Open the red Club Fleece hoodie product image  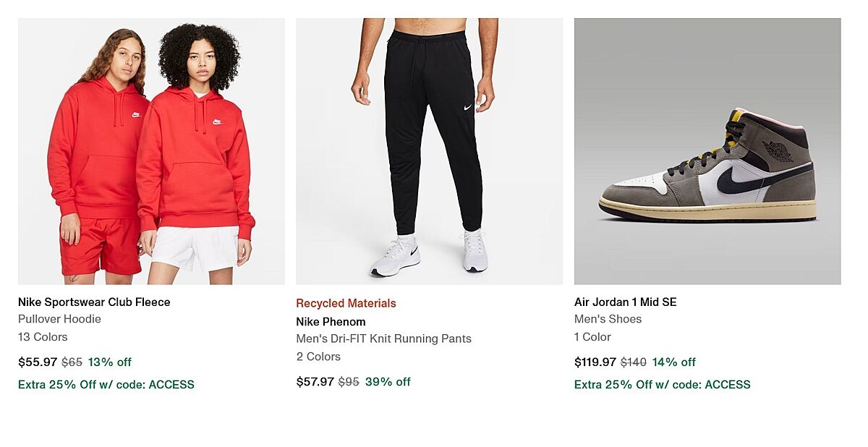coord(151,151)
